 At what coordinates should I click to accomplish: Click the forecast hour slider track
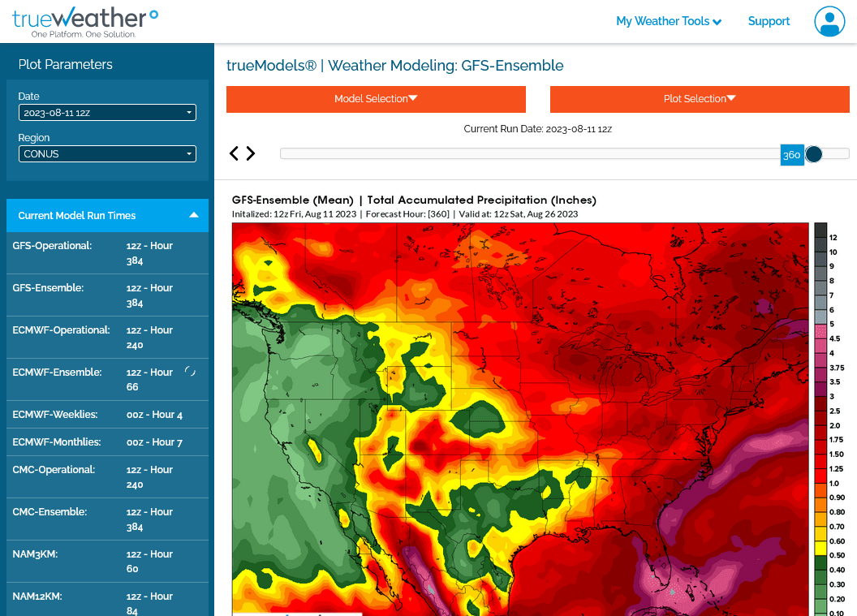coord(565,153)
